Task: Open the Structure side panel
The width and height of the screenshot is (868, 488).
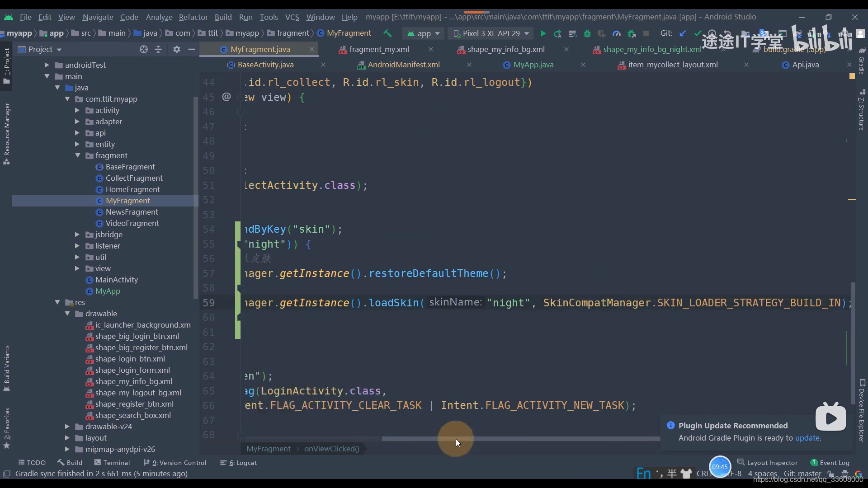Action: tap(862, 110)
